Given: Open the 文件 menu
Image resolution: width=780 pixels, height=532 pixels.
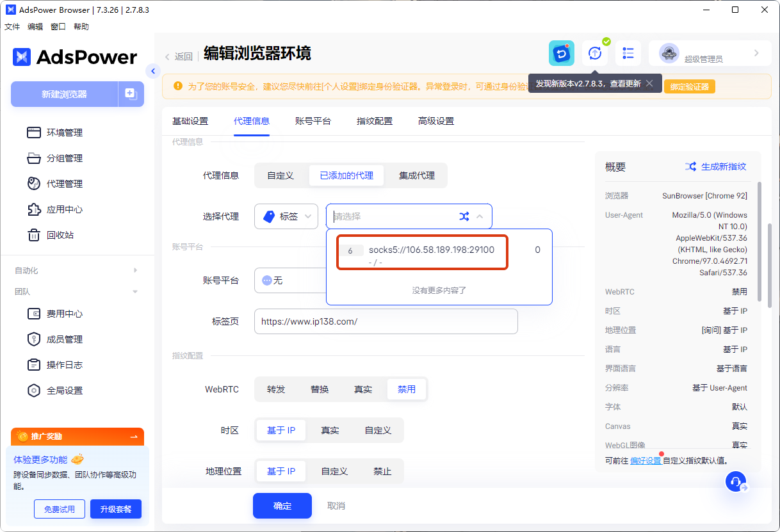Looking at the screenshot, I should coord(12,27).
